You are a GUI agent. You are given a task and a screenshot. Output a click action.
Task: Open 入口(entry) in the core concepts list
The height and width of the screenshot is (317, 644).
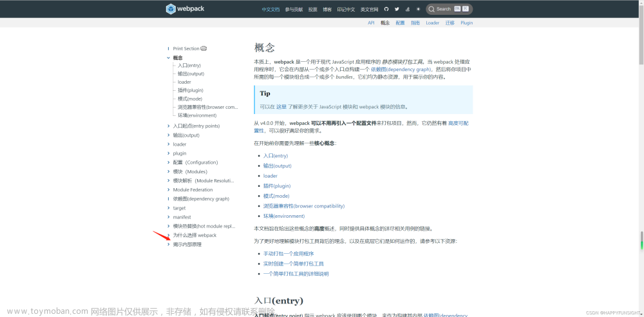point(276,156)
